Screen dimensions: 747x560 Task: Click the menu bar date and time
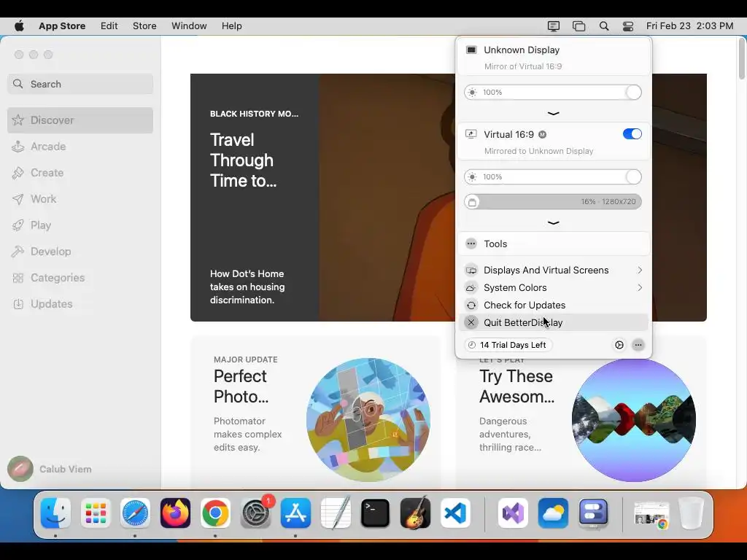click(690, 26)
